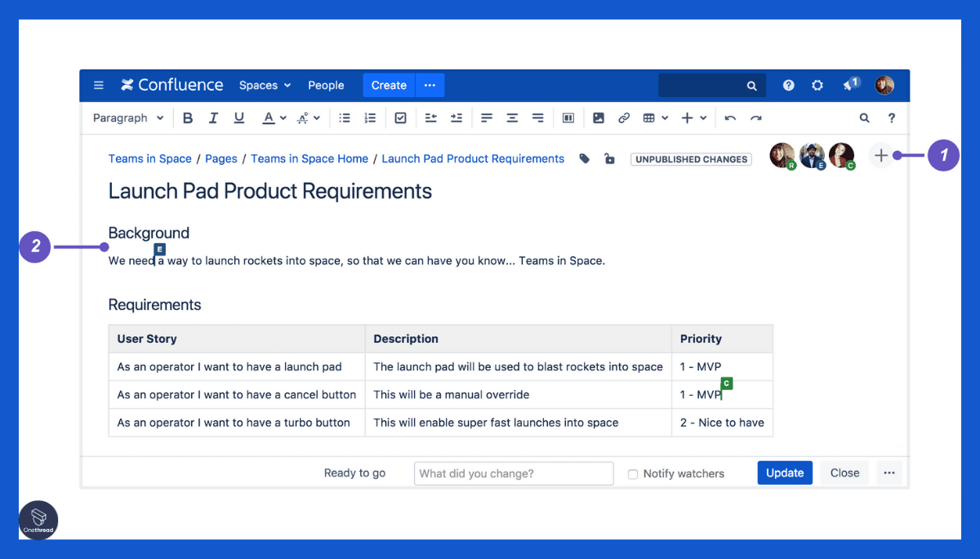Enable the Notify watchers checkbox

[x=633, y=473]
